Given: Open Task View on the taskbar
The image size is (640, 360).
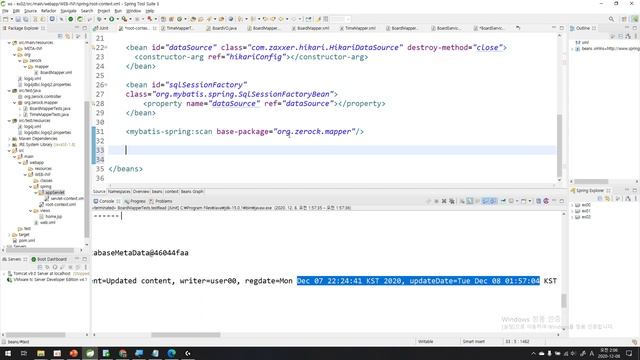Looking at the screenshot, I should [x=24, y=353].
